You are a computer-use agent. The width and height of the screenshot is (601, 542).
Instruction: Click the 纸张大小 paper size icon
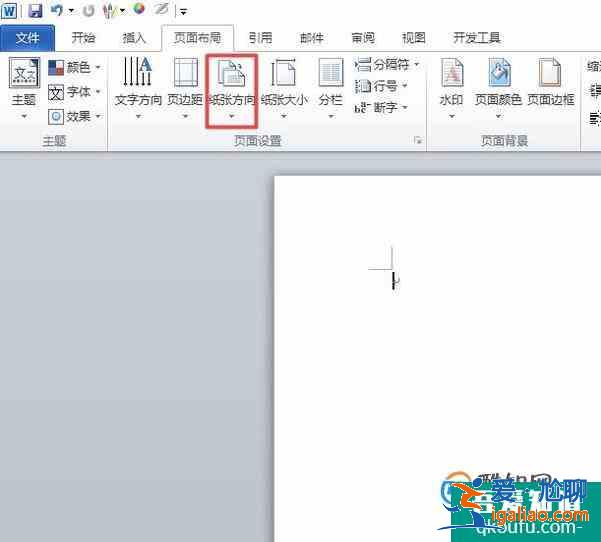pos(284,72)
